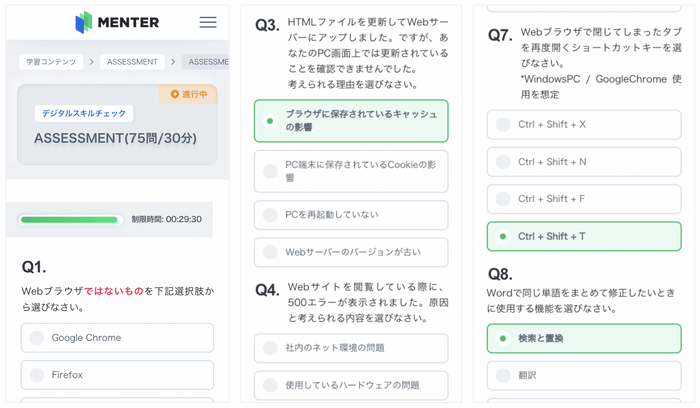
Task: Click the red ではないもの text in Q1
Action: 114,291
